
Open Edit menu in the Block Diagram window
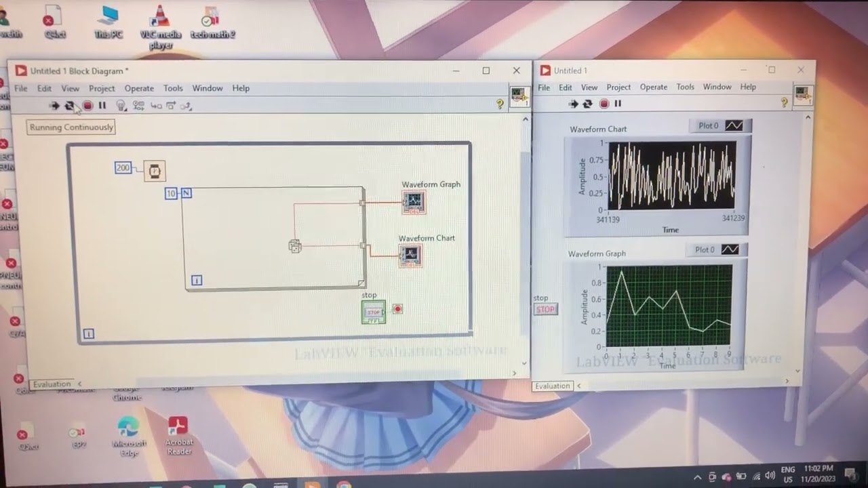(44, 88)
